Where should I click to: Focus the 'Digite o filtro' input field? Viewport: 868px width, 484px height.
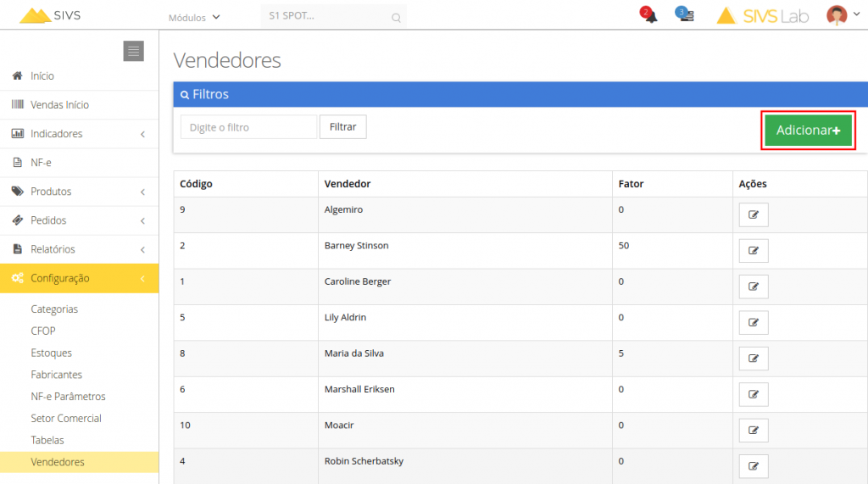(x=248, y=127)
